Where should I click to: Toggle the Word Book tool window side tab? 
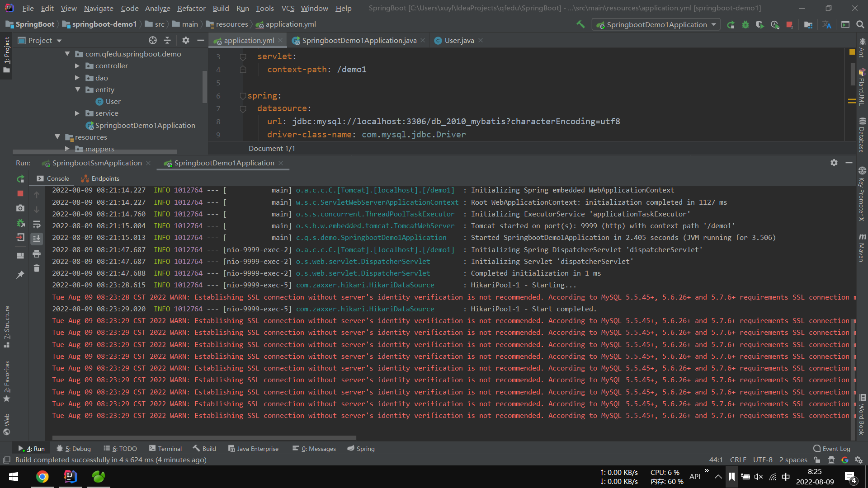click(x=862, y=414)
